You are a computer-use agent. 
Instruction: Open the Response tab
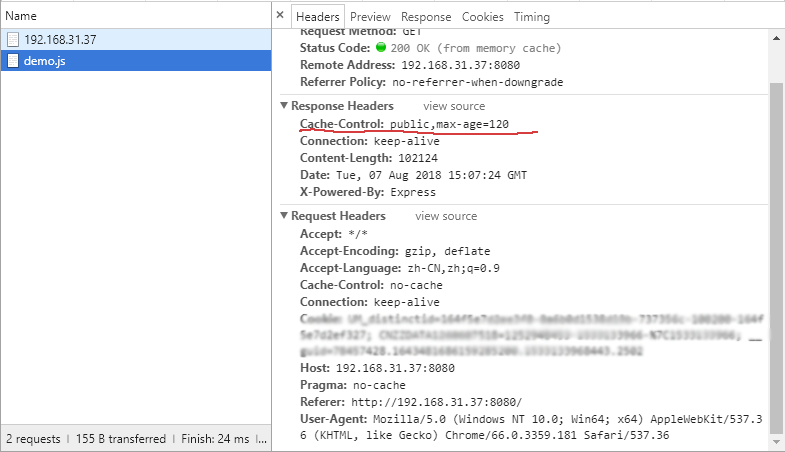coord(426,17)
